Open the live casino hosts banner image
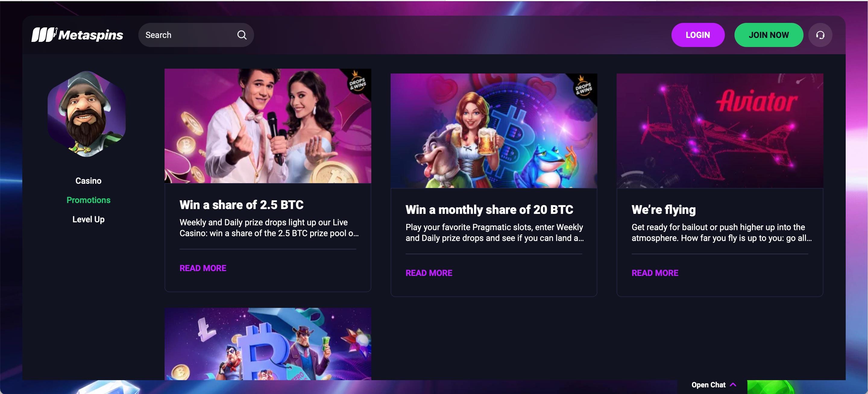This screenshot has width=868, height=394. pyautogui.click(x=268, y=126)
